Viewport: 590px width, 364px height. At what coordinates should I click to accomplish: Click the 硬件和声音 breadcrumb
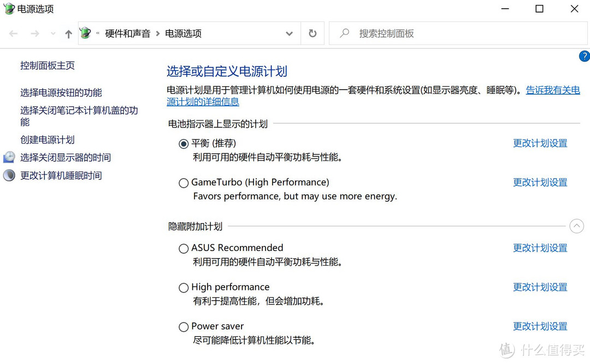click(127, 33)
